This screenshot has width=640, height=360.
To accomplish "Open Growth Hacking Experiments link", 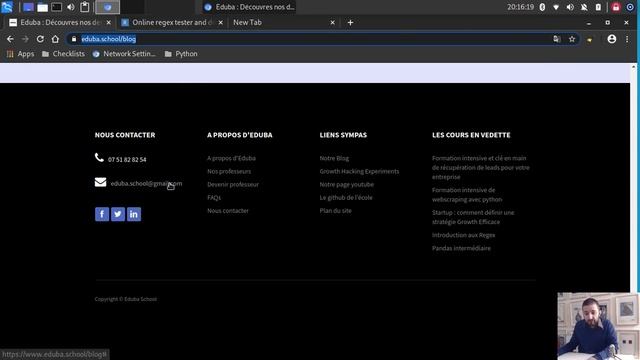I will [359, 171].
